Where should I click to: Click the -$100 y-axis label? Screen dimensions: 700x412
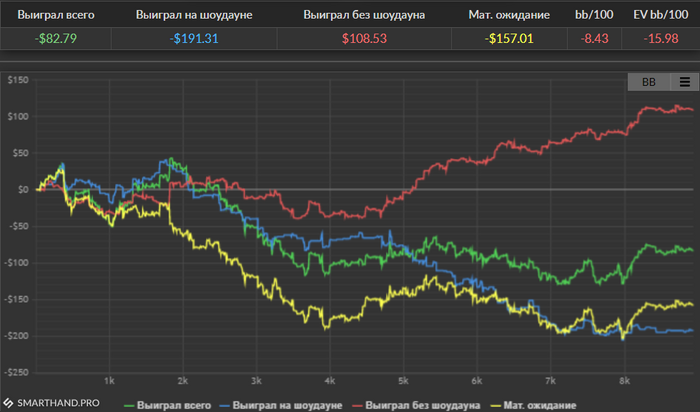pyautogui.click(x=16, y=262)
